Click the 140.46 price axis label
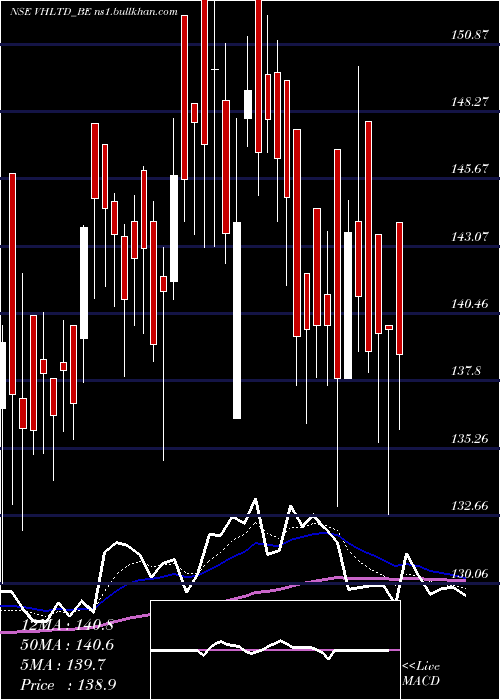Viewport: 500px width, 700px height. [x=469, y=304]
